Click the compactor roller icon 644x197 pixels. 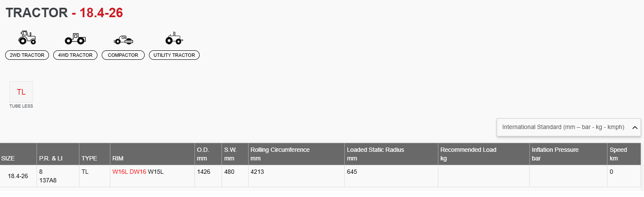coord(123,40)
